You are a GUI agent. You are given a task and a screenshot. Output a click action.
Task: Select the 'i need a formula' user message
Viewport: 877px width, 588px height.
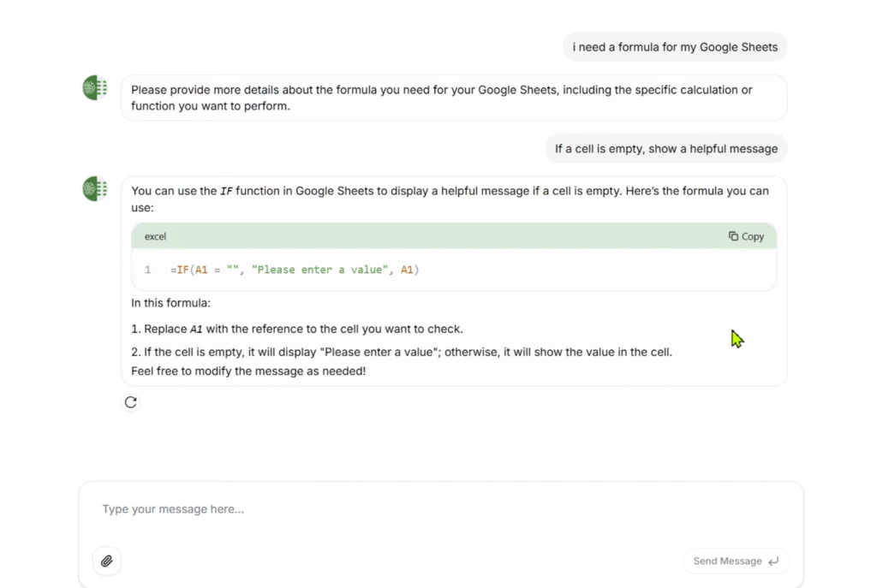(675, 47)
